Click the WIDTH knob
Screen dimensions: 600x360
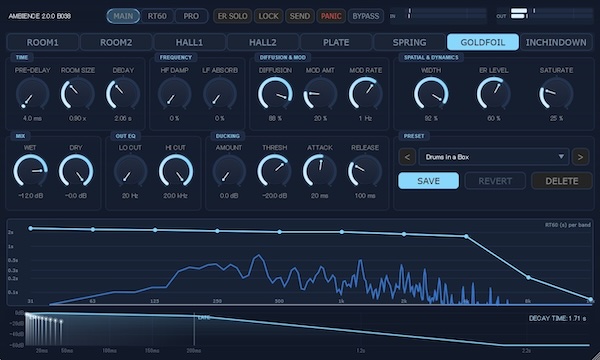click(431, 94)
